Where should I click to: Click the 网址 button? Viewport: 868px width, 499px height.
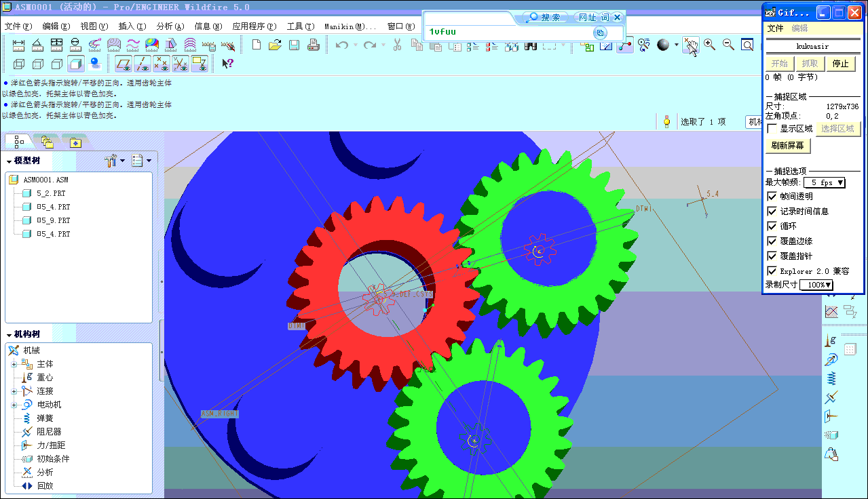tap(586, 18)
